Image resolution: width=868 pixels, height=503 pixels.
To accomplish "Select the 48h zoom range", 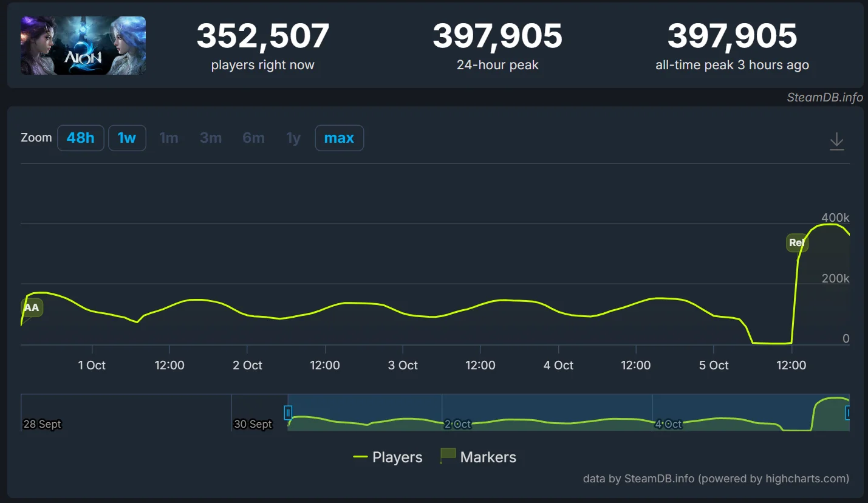I will click(x=81, y=138).
